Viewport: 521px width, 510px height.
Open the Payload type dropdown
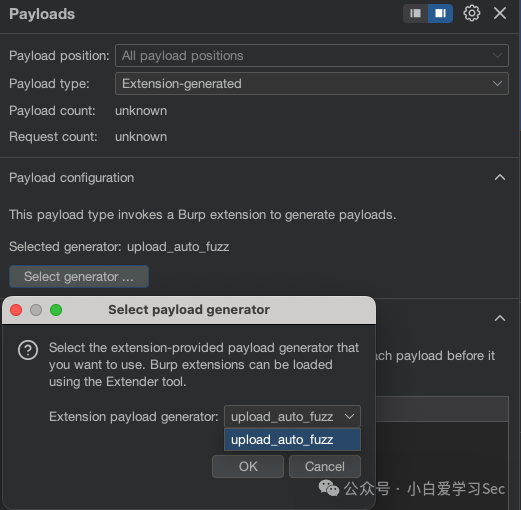[x=312, y=84]
